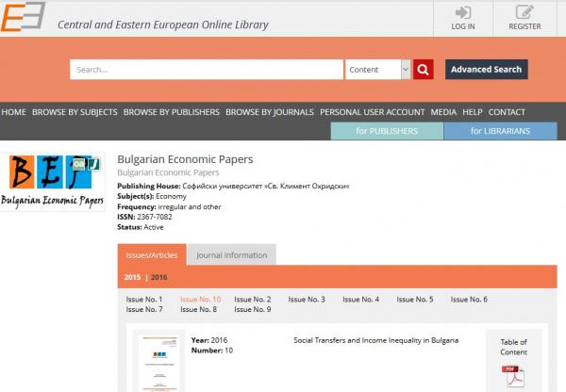This screenshot has width=566, height=392.
Task: Open Issue No. 9
Action: [252, 309]
